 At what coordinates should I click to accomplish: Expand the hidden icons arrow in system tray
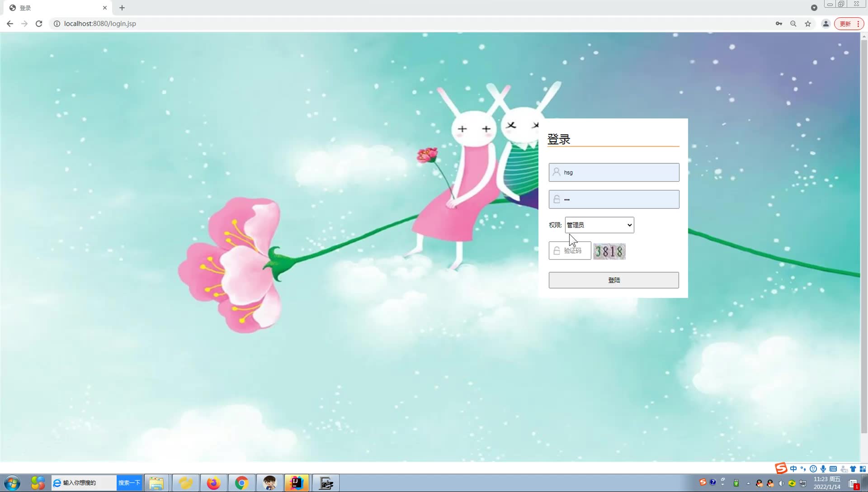tap(749, 483)
